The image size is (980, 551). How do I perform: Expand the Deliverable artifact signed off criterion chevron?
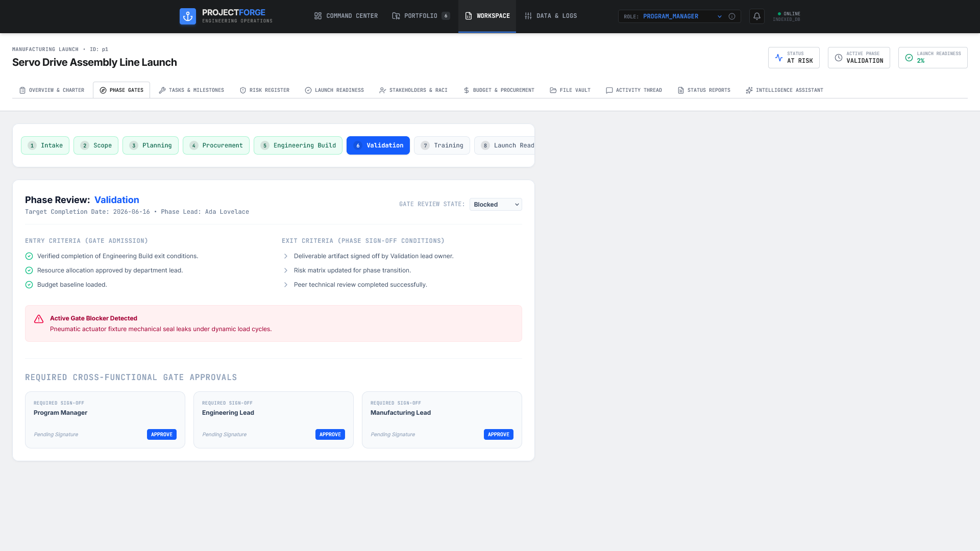click(286, 256)
